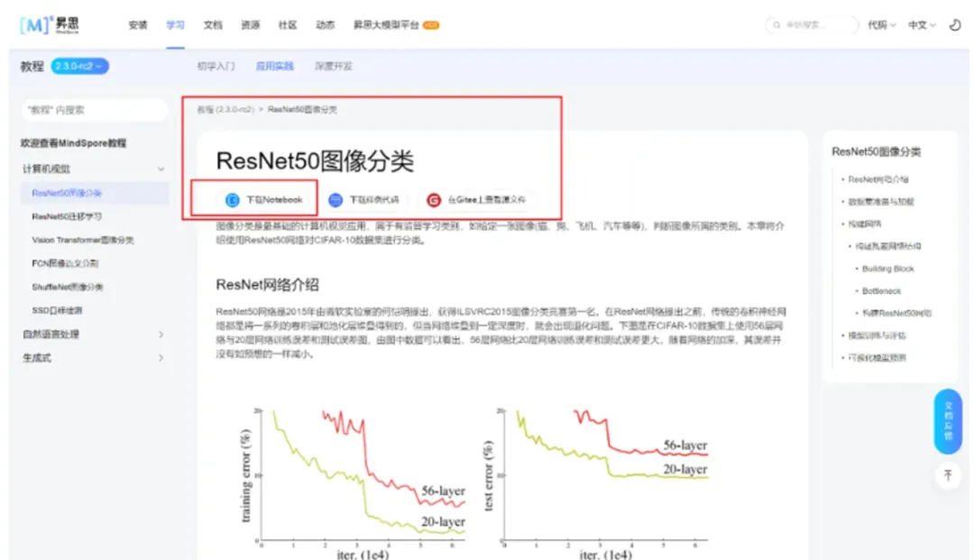The image size is (974, 560).
Task: Open the blue 文档反馈 feedback widget
Action: [948, 421]
